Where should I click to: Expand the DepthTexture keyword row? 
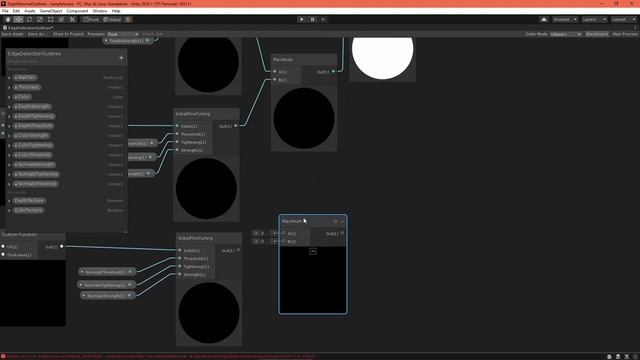pyautogui.click(x=9, y=201)
